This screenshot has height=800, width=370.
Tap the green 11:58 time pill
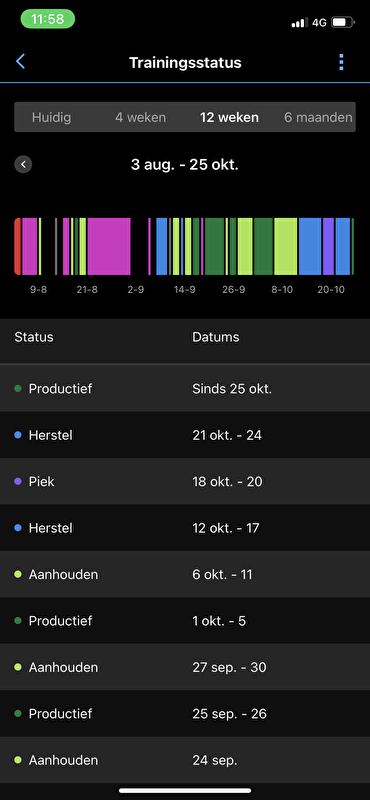tap(47, 19)
